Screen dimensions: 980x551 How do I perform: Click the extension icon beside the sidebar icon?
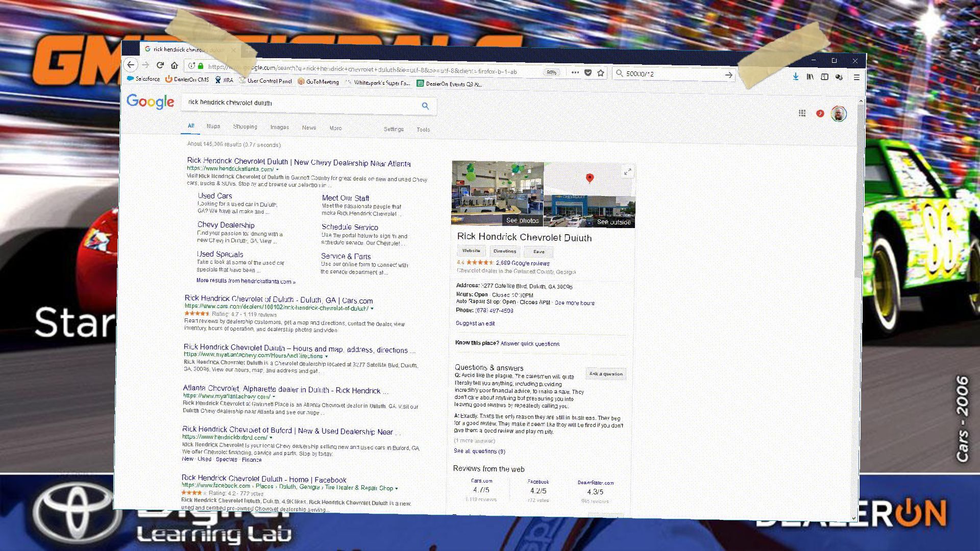point(839,77)
